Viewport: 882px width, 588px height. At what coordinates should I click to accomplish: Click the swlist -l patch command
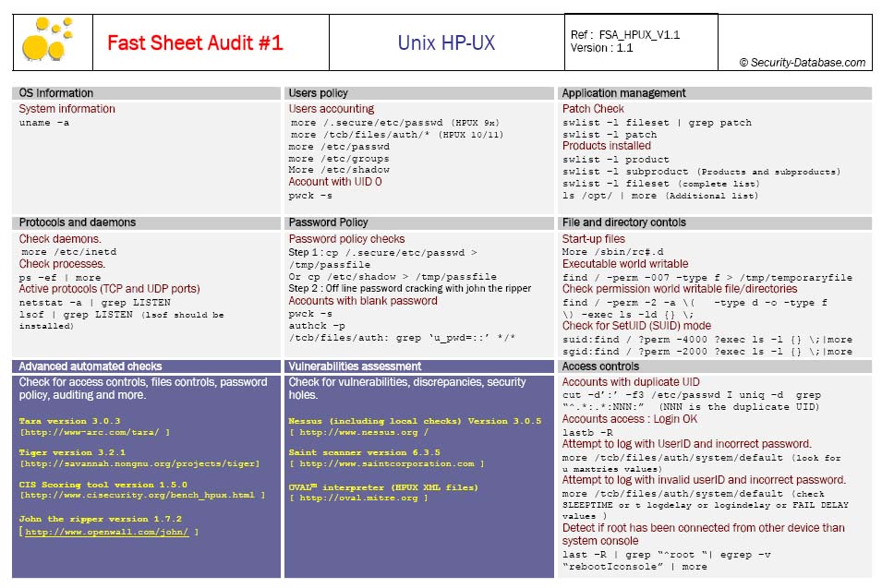(x=610, y=135)
